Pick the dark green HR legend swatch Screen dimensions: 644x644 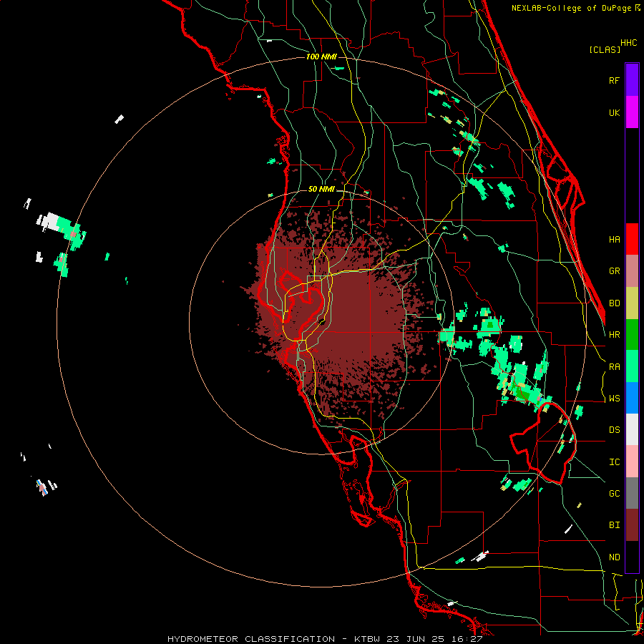pos(632,335)
